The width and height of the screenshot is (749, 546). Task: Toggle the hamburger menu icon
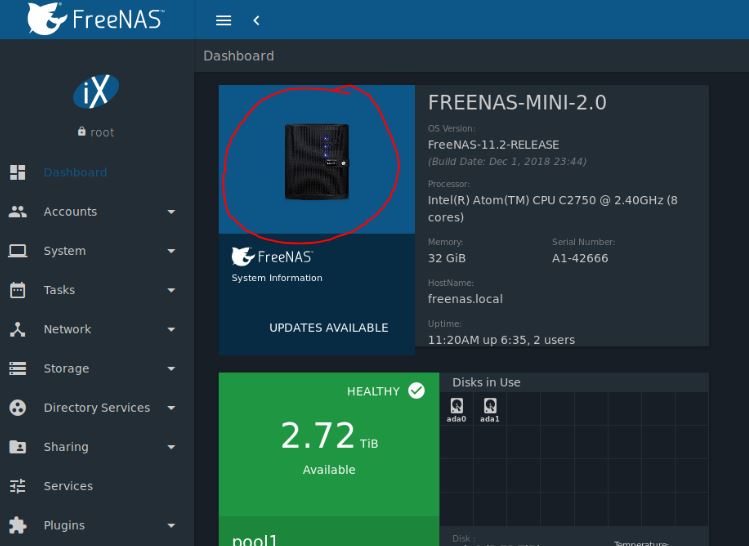pyautogui.click(x=224, y=21)
